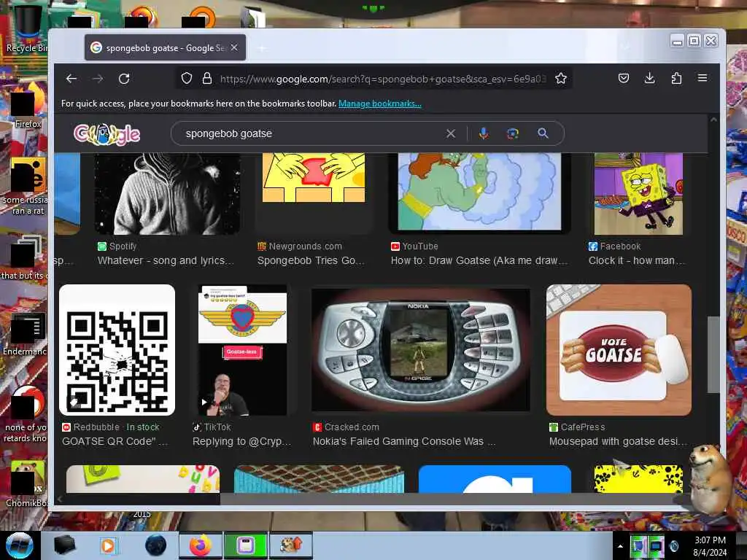Click the 'Mousepad with goatse desi...' title
The height and width of the screenshot is (560, 747).
[619, 441]
